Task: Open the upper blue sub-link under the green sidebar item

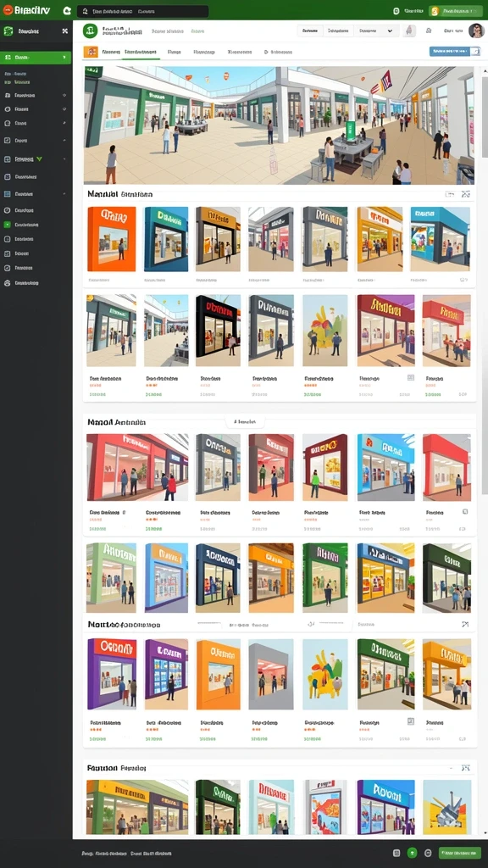Action: [x=17, y=74]
